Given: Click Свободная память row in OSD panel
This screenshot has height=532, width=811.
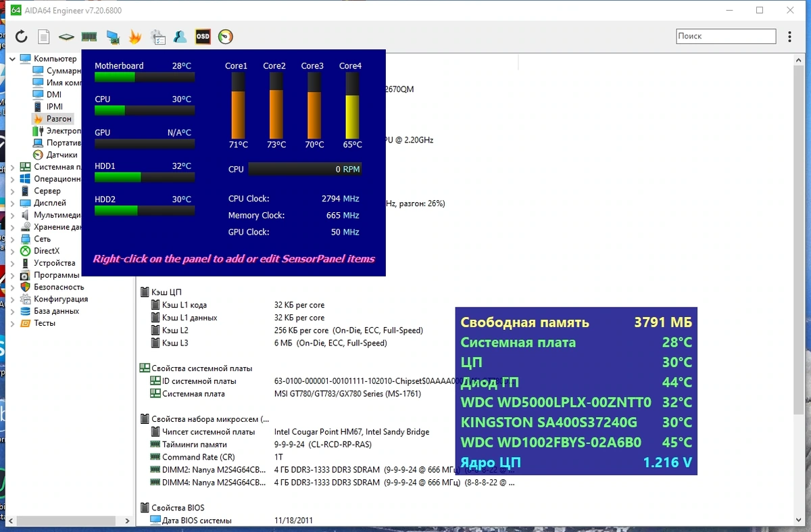Looking at the screenshot, I should tap(576, 322).
